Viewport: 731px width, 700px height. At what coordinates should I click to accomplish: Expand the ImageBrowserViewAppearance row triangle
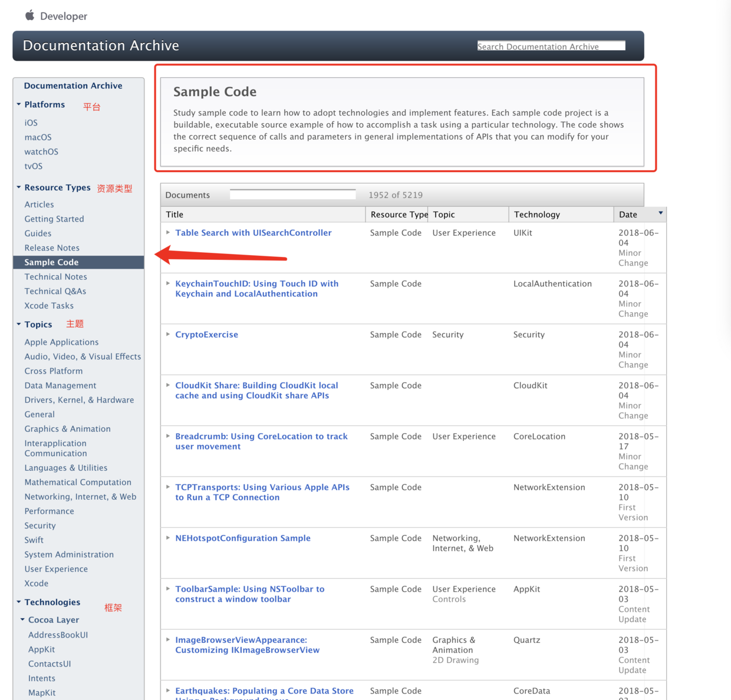tap(168, 640)
